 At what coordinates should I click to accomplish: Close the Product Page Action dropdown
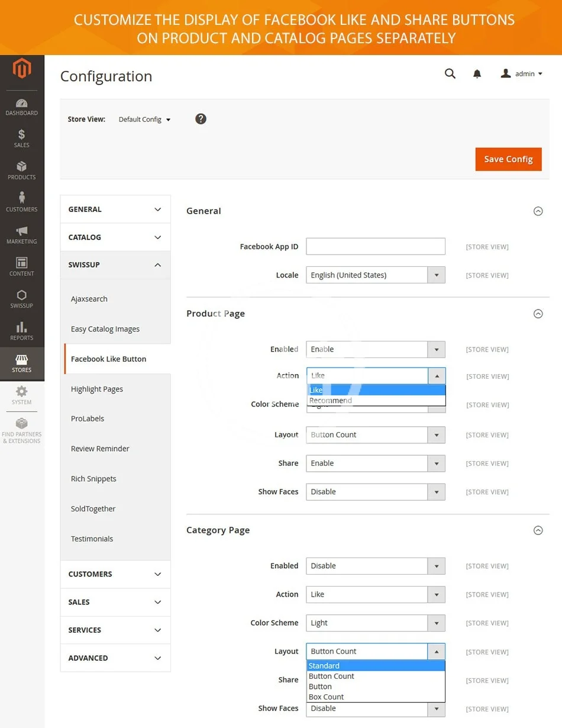(x=376, y=376)
